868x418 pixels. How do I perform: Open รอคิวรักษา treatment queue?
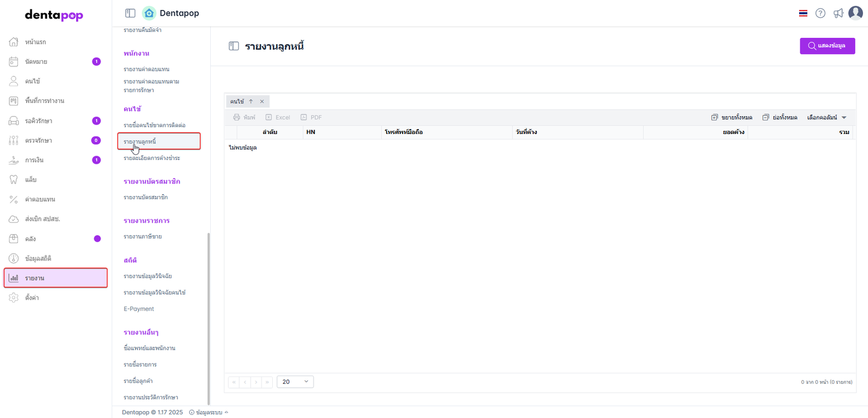55,121
